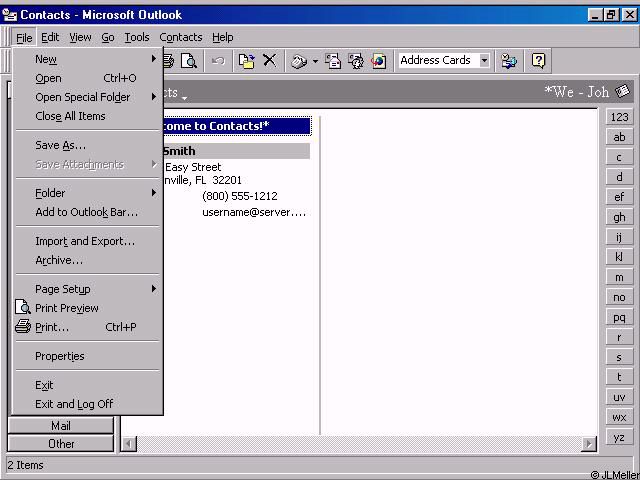The height and width of the screenshot is (480, 640).
Task: Jump to the ef index tab
Action: tap(619, 197)
